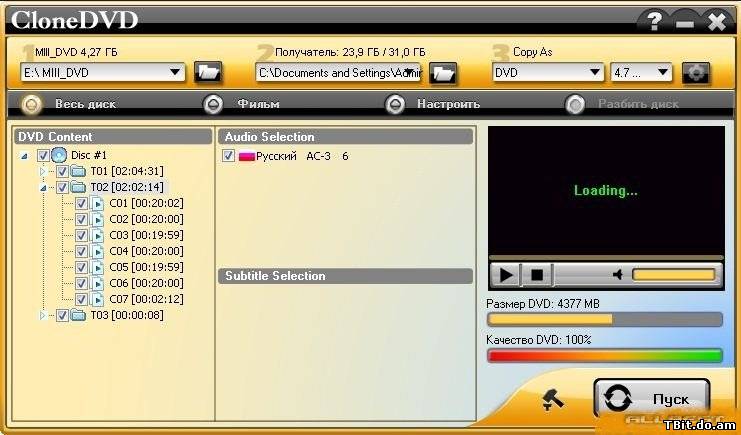Stop the preview playback
Screen dimensions: 741x435
tap(537, 275)
